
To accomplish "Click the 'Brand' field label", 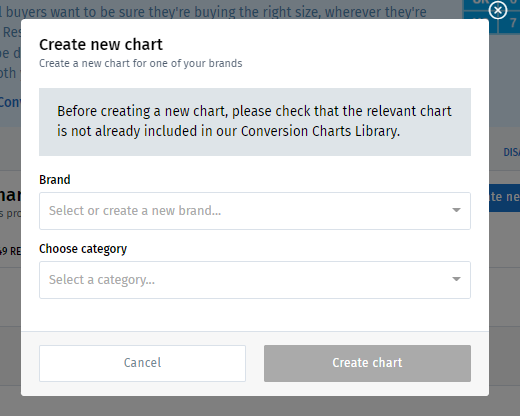I will 55,180.
